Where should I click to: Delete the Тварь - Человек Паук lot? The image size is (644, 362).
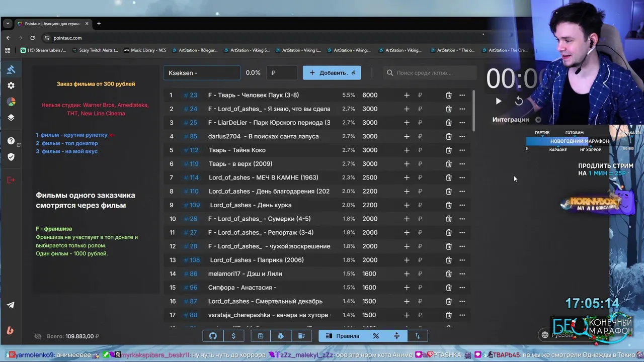tap(448, 95)
